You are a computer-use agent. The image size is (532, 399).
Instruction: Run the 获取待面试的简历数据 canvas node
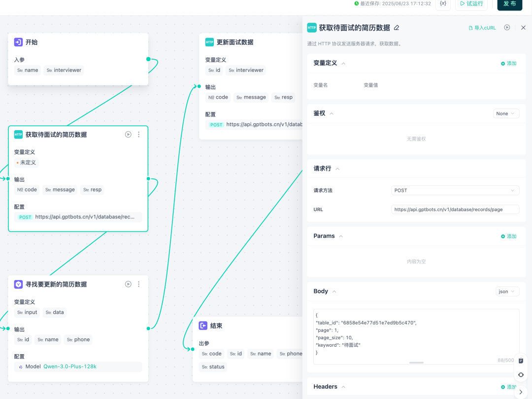[128, 135]
